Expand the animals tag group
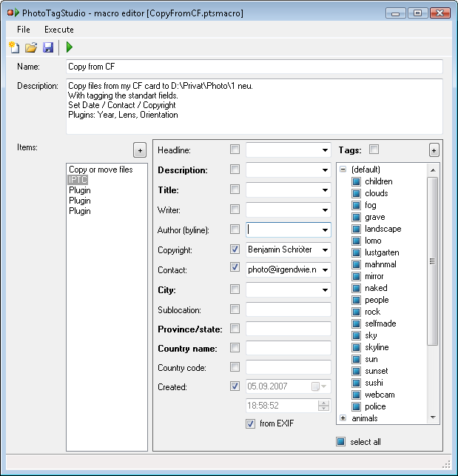 click(x=343, y=418)
